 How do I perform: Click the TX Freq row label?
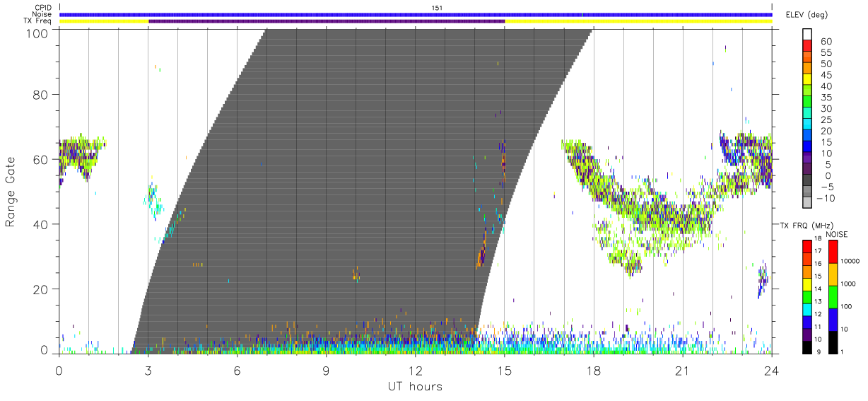[37, 21]
